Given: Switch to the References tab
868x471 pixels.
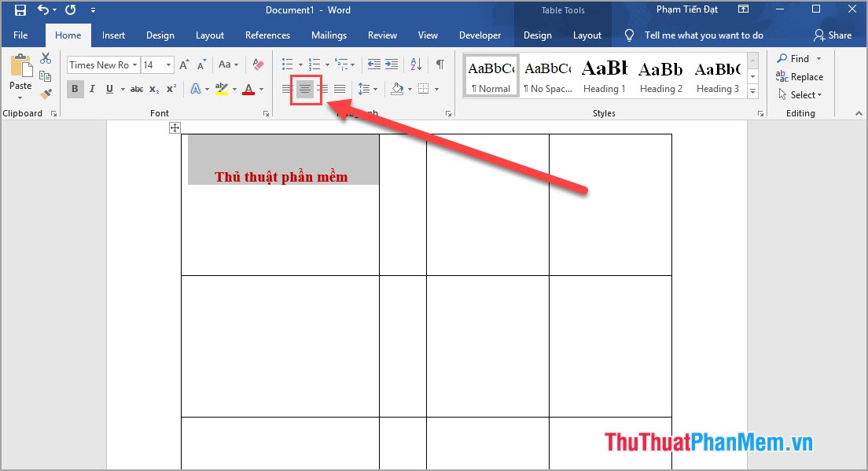Looking at the screenshot, I should [x=267, y=35].
